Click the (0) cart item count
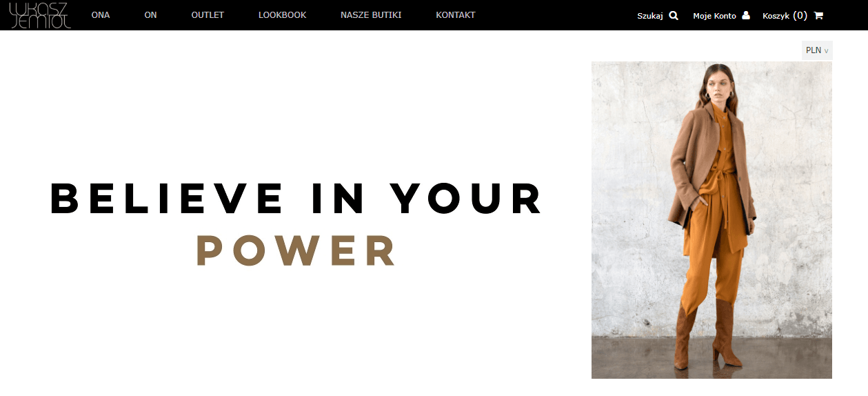This screenshot has height=396, width=868. [x=800, y=15]
